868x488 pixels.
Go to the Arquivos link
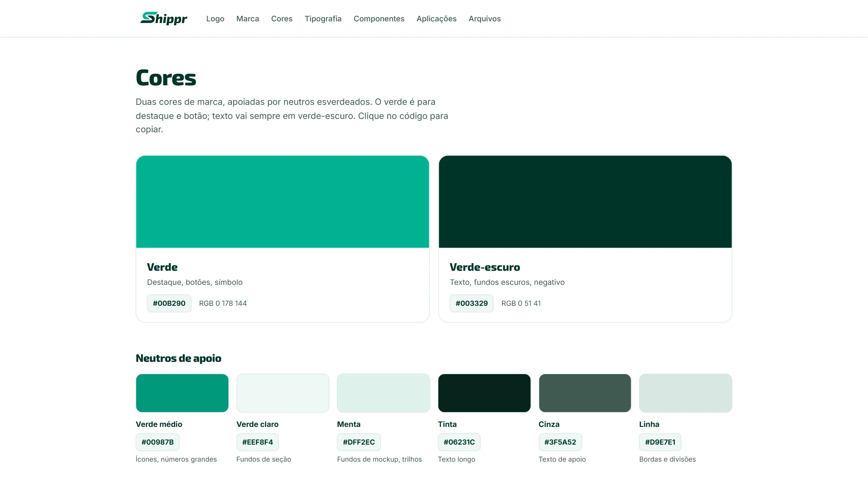click(x=485, y=18)
